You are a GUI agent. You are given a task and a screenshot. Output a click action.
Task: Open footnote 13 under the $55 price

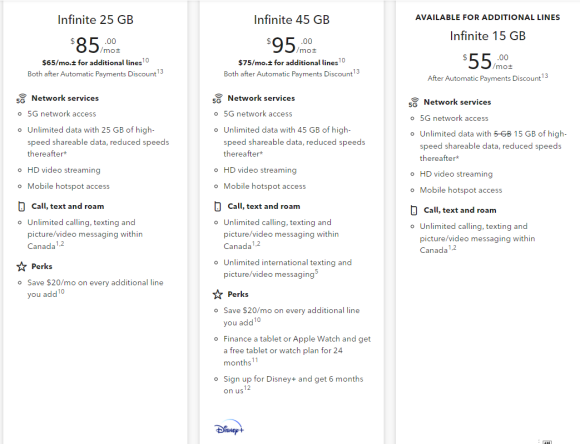tap(544, 76)
